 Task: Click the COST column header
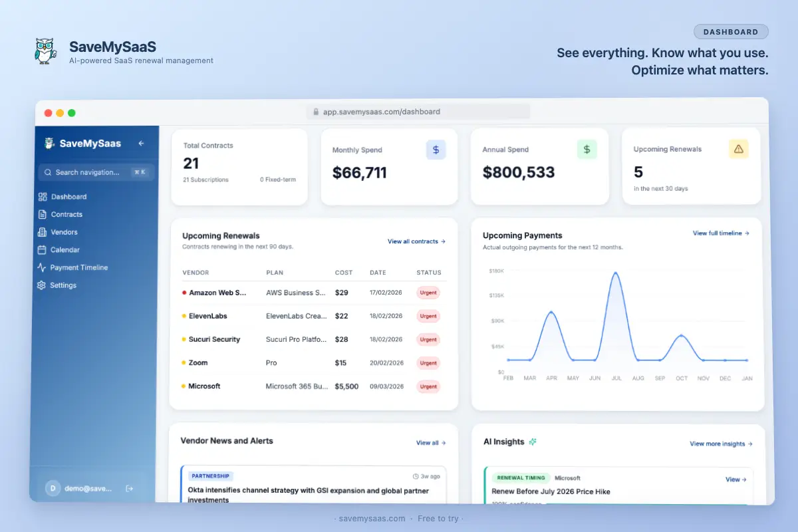tap(344, 273)
